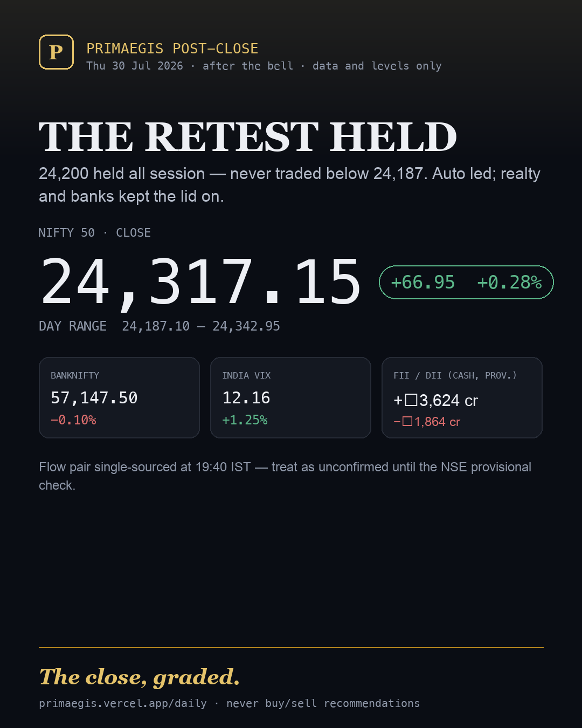
Task: Click the gold P logo icon
Action: point(56,52)
